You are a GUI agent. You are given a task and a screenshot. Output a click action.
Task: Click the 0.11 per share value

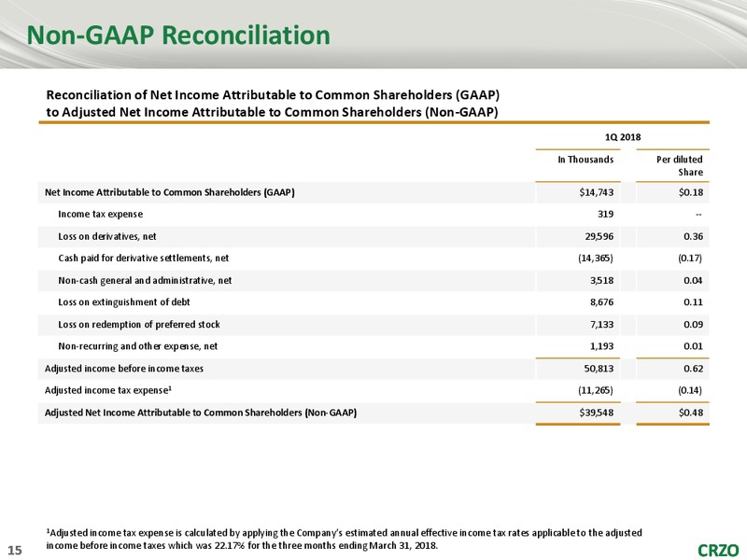click(693, 302)
